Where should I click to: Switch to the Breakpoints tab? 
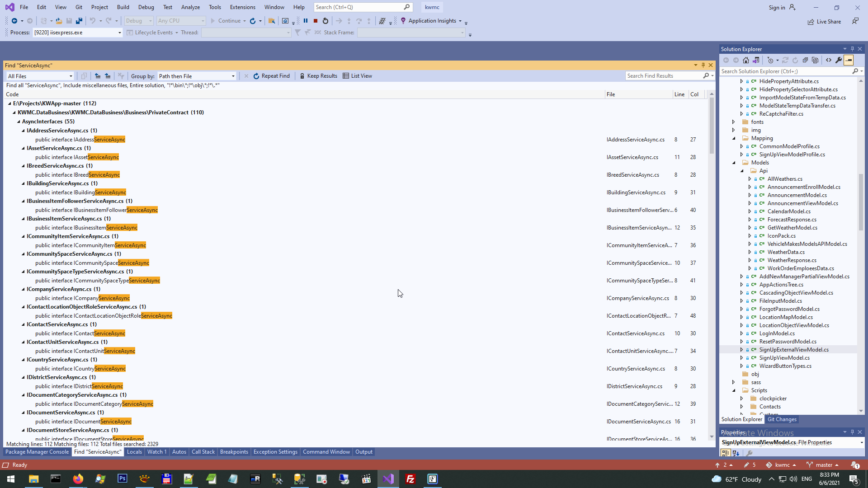pyautogui.click(x=234, y=452)
